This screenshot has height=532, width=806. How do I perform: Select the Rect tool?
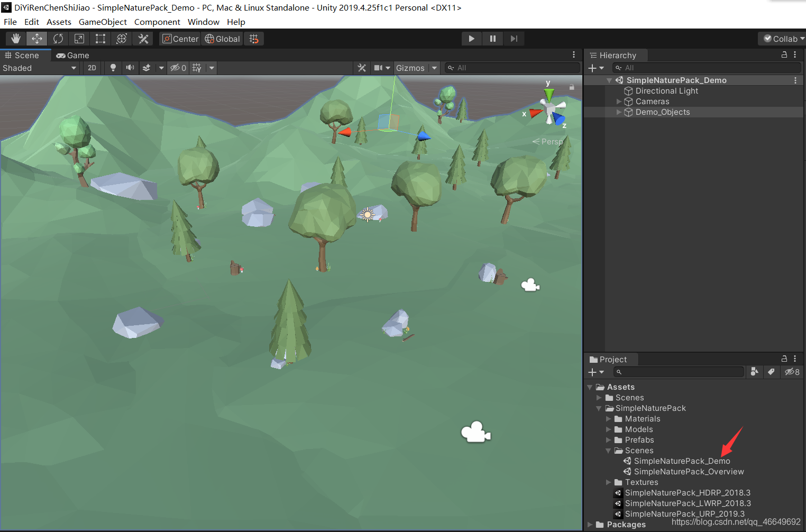(100, 39)
